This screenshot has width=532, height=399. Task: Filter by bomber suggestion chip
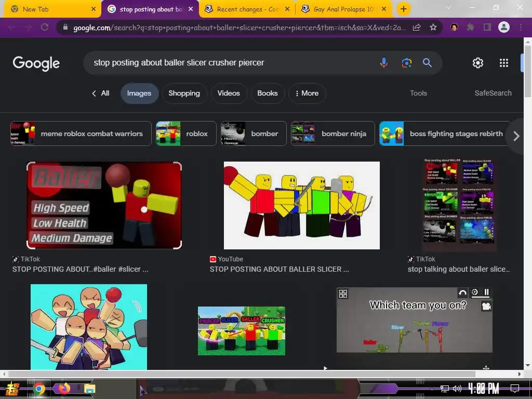254,134
